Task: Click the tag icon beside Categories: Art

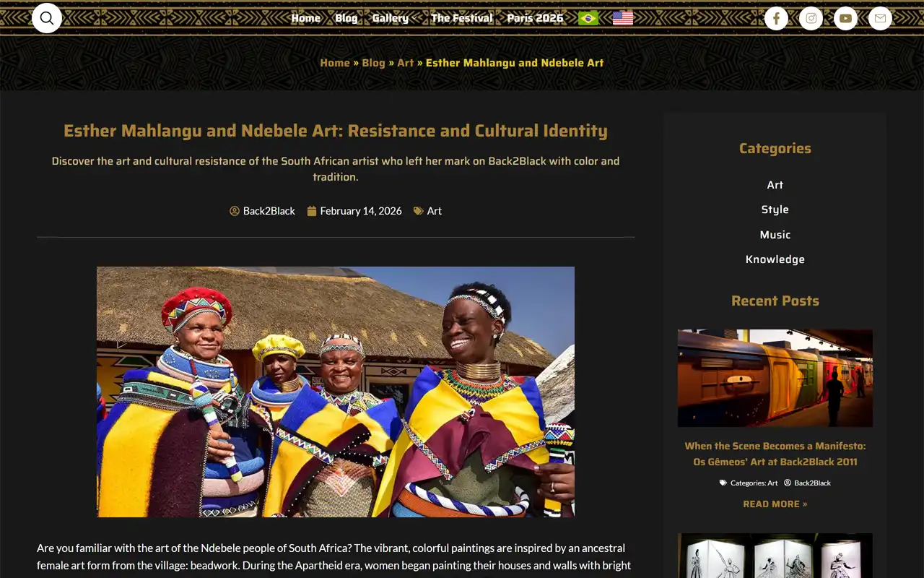Action: pos(723,483)
